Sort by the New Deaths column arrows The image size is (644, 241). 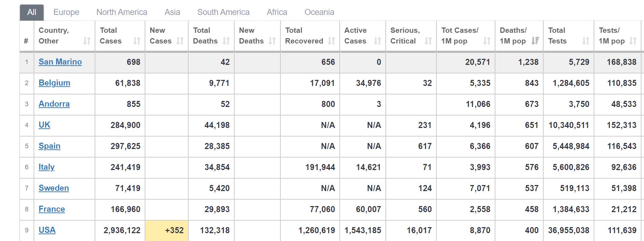pyautogui.click(x=272, y=41)
